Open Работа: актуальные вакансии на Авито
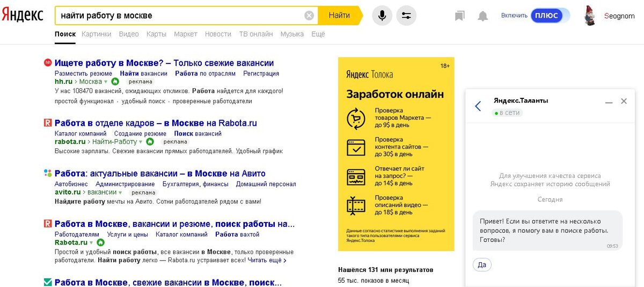Viewport: 644px width, 287px height. coord(160,174)
